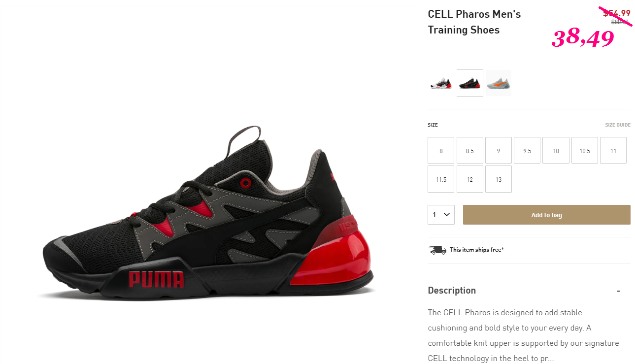Choose shoe size 8

coord(441,150)
